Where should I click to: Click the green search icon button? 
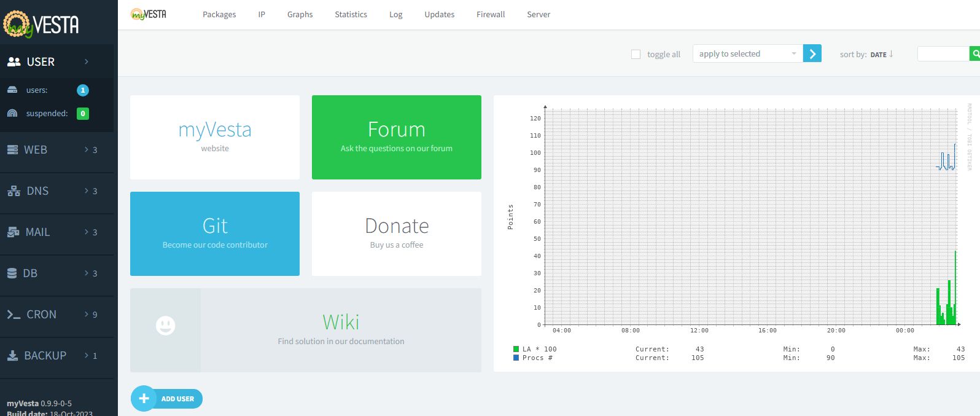click(x=974, y=53)
